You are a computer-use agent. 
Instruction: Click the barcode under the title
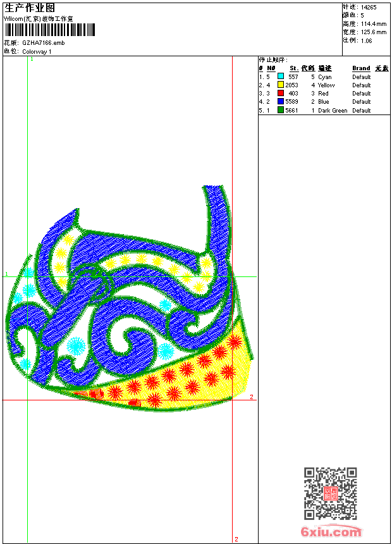50,30
